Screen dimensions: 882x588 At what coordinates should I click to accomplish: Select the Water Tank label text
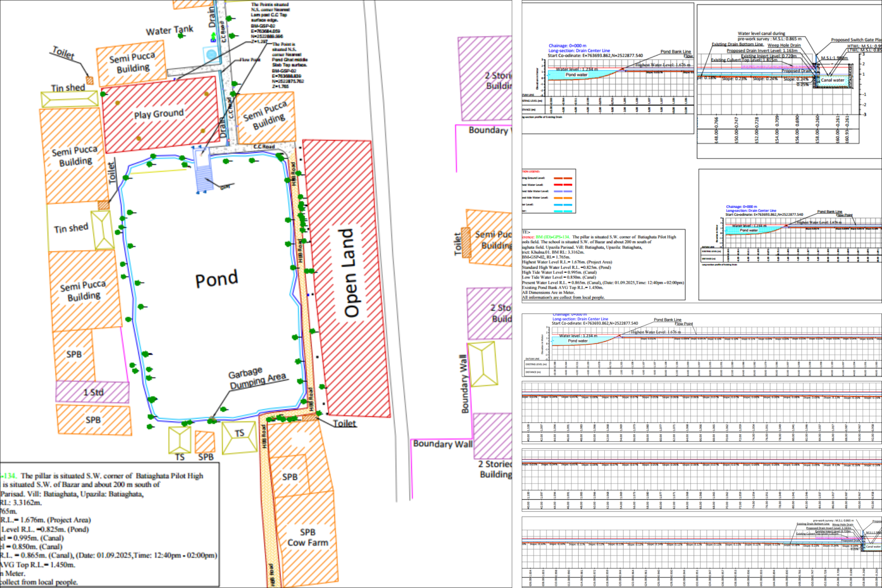click(x=169, y=31)
